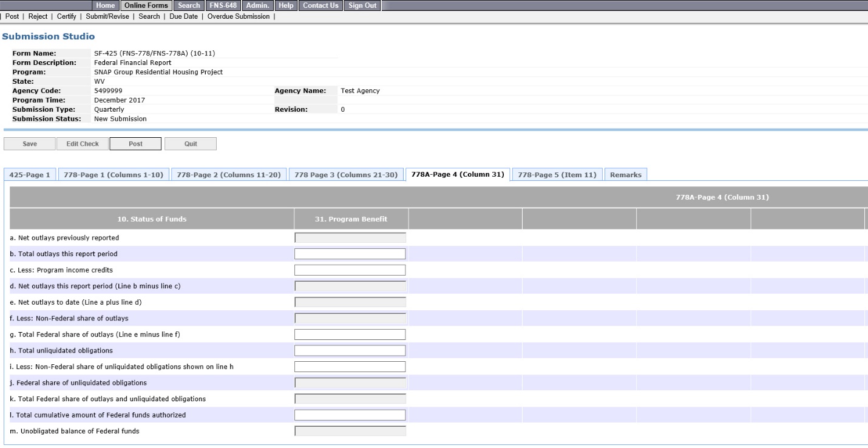Select the 778-Page 2 (Columns 11-20) tab

point(228,175)
